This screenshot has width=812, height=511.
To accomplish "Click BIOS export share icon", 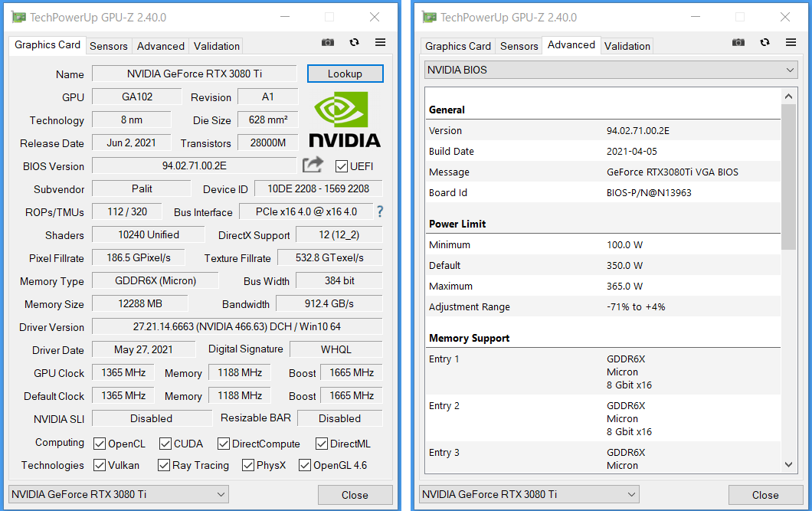I will click(x=313, y=165).
